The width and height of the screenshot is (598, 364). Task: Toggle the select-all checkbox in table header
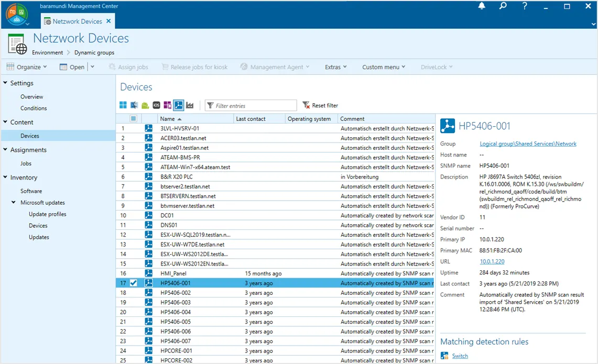(x=134, y=119)
